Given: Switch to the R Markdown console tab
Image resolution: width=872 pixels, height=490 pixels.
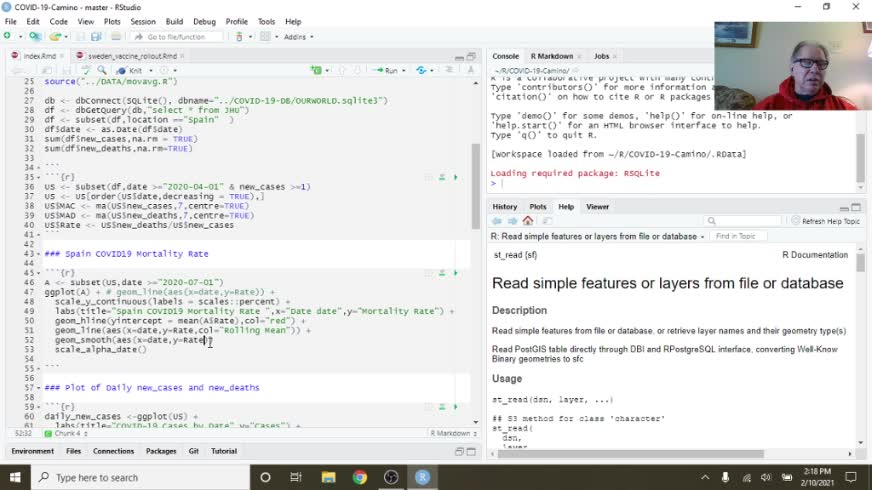Looking at the screenshot, I should (x=552, y=56).
